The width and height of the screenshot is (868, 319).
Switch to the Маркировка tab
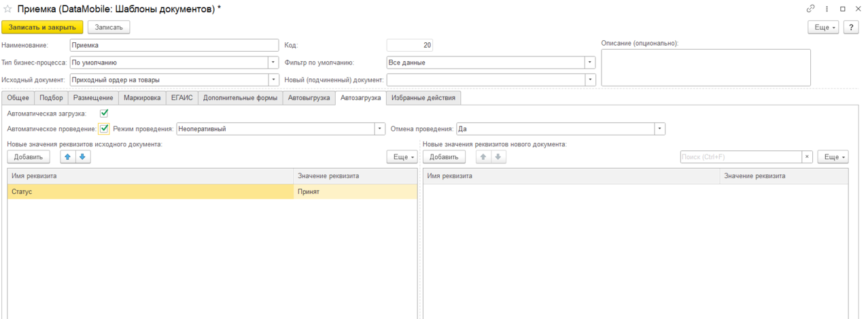pyautogui.click(x=142, y=98)
